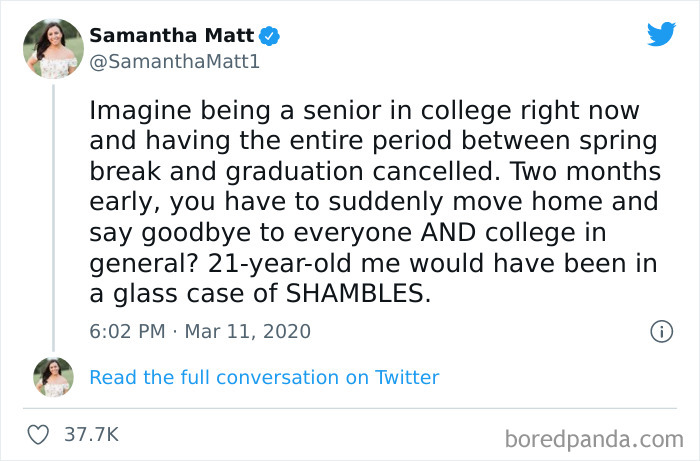Open the tweet info circle icon
The image size is (700, 461).
661,331
